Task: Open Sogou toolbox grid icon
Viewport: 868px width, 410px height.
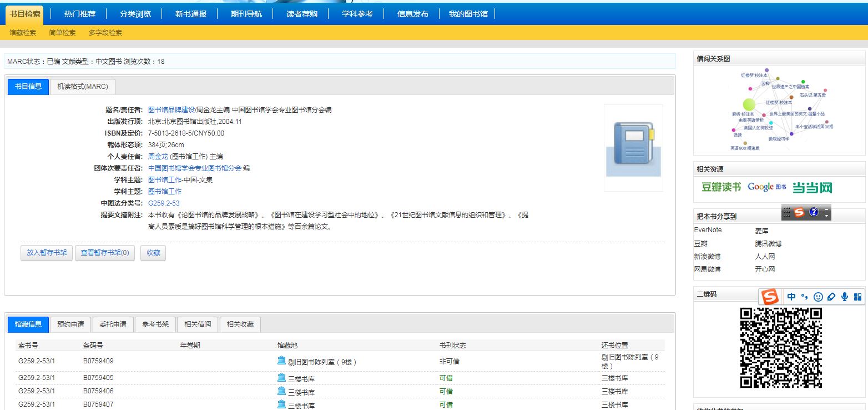Action: point(857,297)
